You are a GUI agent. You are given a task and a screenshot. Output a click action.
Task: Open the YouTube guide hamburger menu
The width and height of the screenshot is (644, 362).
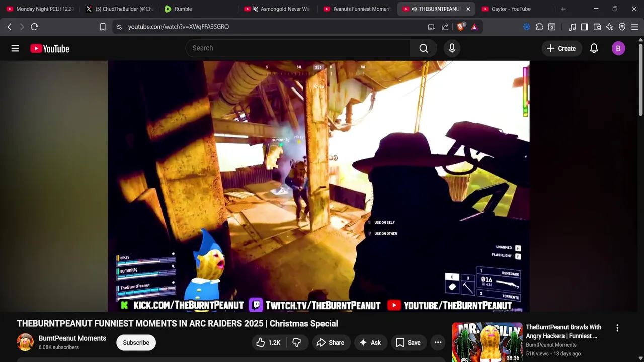[15, 48]
